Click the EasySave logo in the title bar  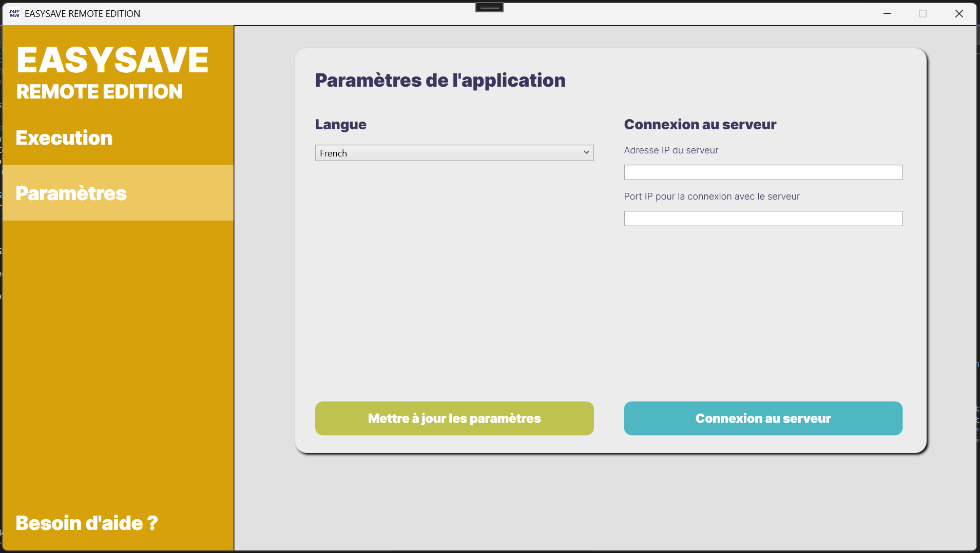(13, 14)
